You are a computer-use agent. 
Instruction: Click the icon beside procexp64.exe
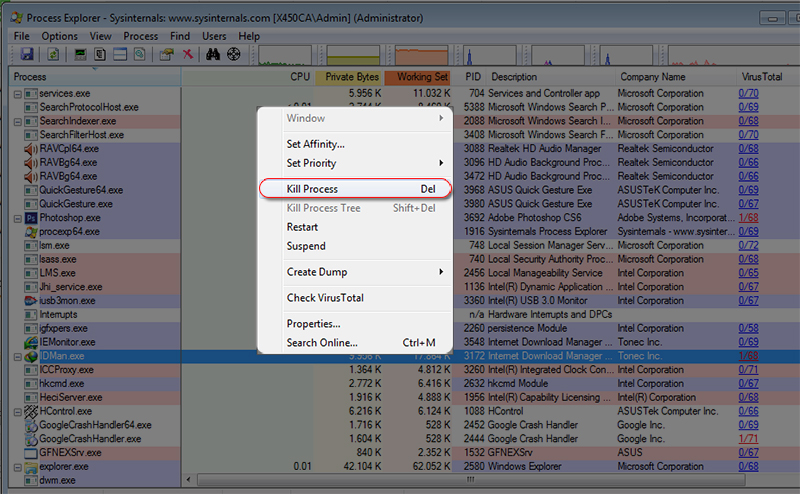[31, 232]
